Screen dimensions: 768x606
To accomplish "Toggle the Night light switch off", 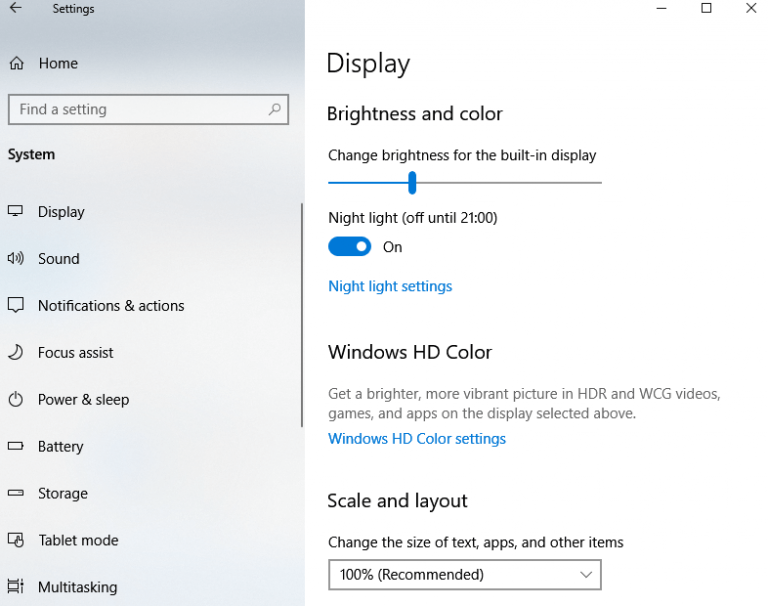I will coord(349,246).
